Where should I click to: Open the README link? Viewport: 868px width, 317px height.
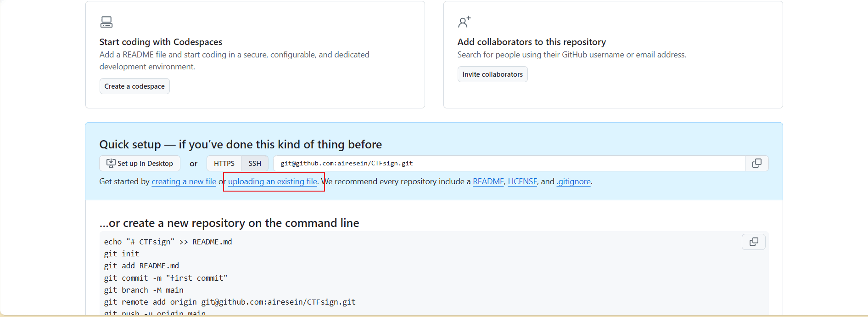(488, 181)
